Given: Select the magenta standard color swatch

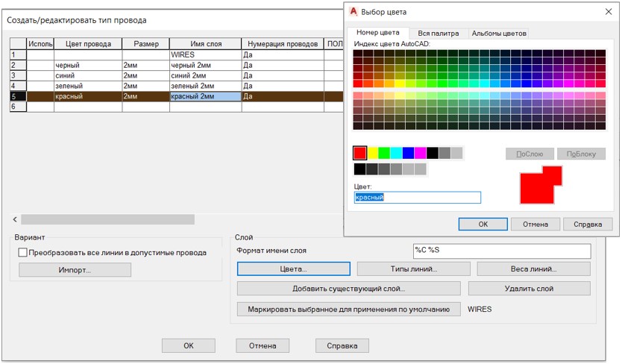Looking at the screenshot, I should [421, 153].
